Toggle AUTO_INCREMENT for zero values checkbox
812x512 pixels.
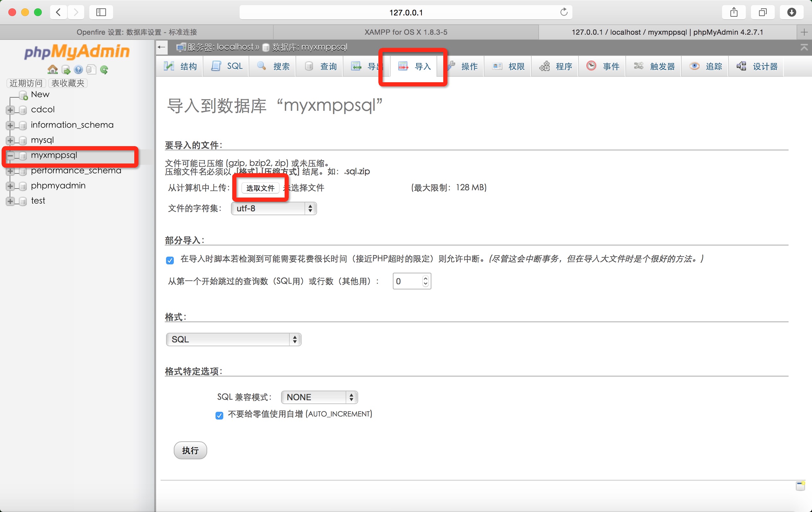219,415
